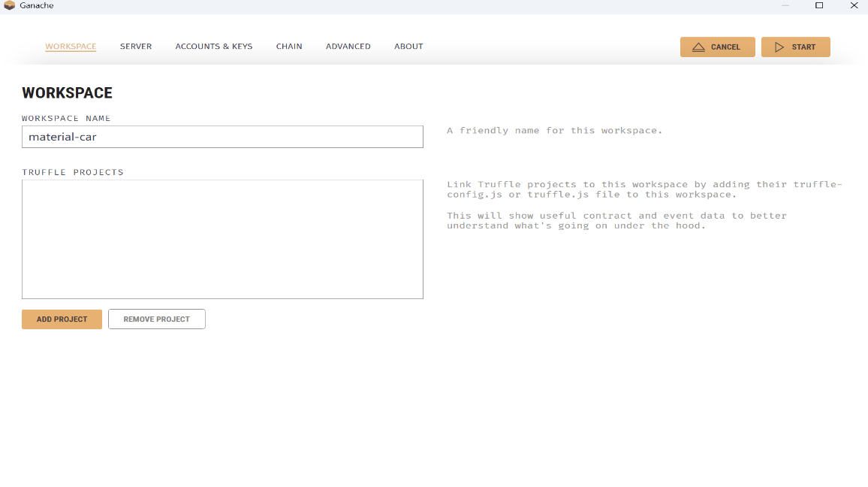Click the 'WORKSPACE NAME' field label
The width and height of the screenshot is (868, 487).
[x=66, y=119]
